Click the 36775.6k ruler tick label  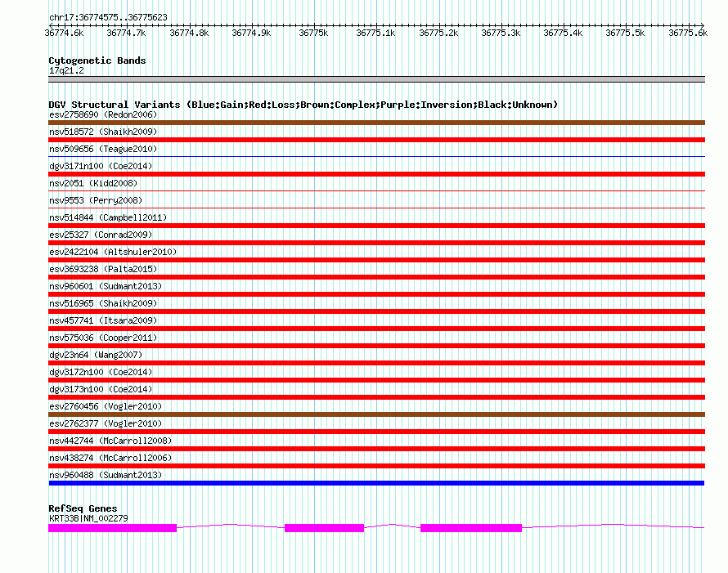tap(688, 33)
